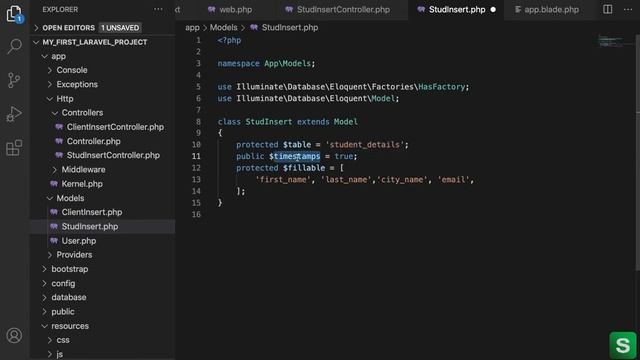The image size is (640, 360).
Task: Click $fillable variable on line 12
Action: point(304,168)
